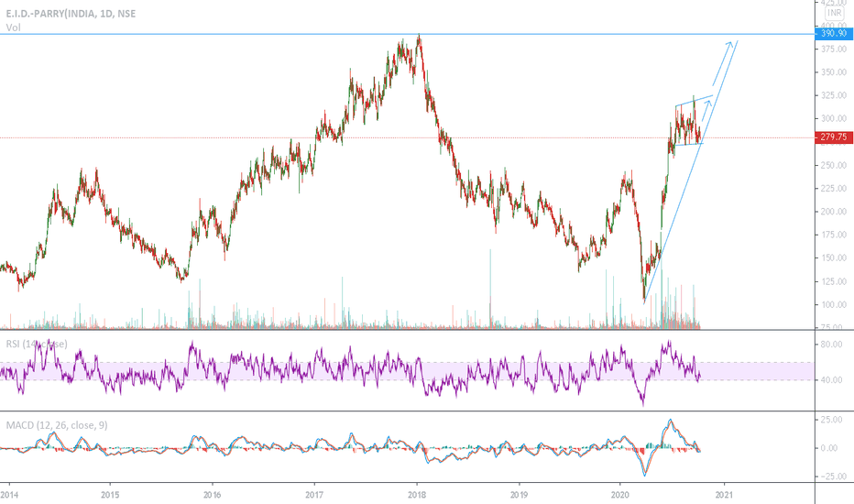This screenshot has width=854, height=504.
Task: Click the 100.00 price scale value
Action: click(833, 304)
